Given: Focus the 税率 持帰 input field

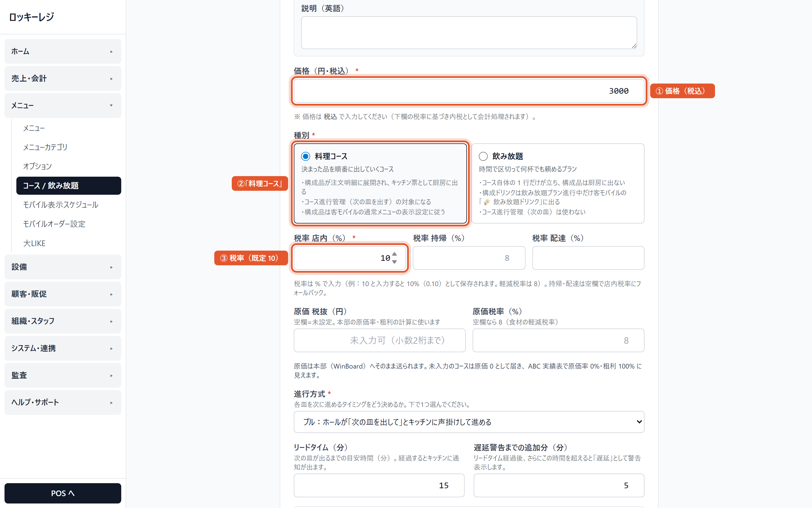Looking at the screenshot, I should (x=469, y=258).
